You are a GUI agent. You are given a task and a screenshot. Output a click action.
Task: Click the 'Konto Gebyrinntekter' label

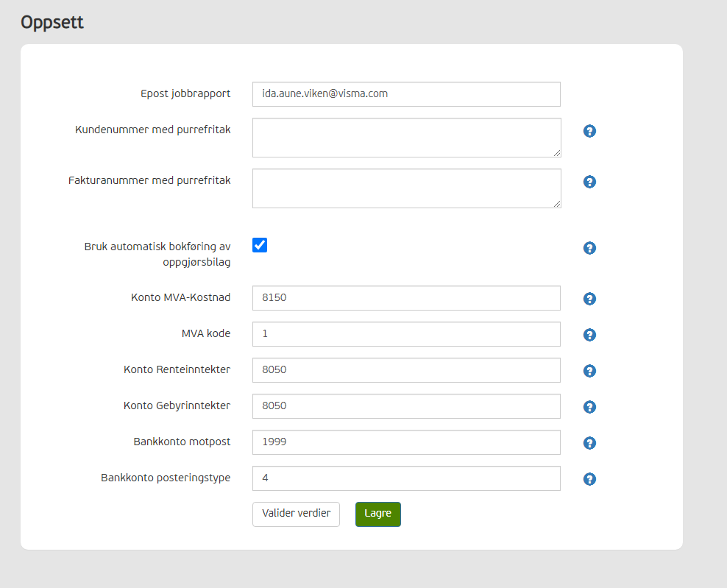pyautogui.click(x=177, y=405)
